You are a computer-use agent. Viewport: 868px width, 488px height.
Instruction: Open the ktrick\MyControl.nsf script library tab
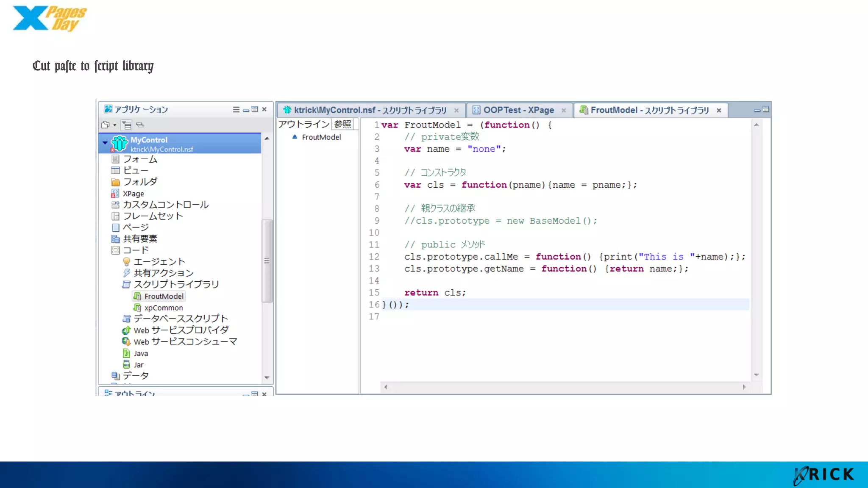pos(370,110)
